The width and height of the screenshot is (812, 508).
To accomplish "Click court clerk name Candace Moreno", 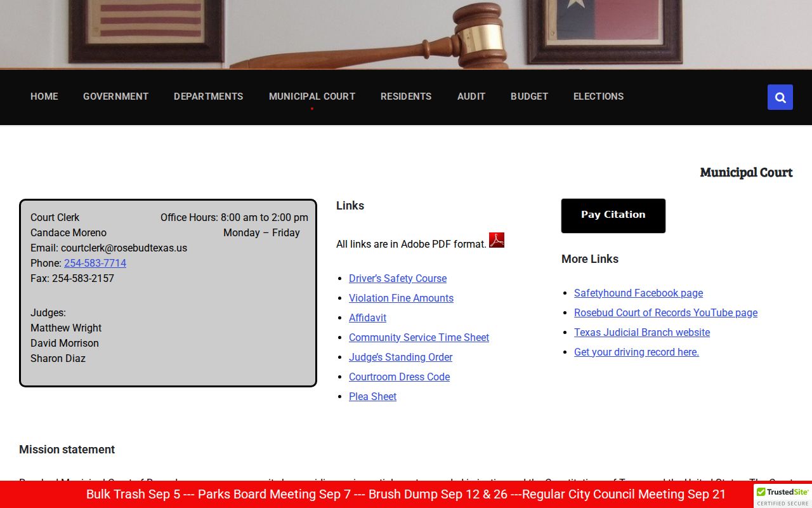I will tap(69, 232).
